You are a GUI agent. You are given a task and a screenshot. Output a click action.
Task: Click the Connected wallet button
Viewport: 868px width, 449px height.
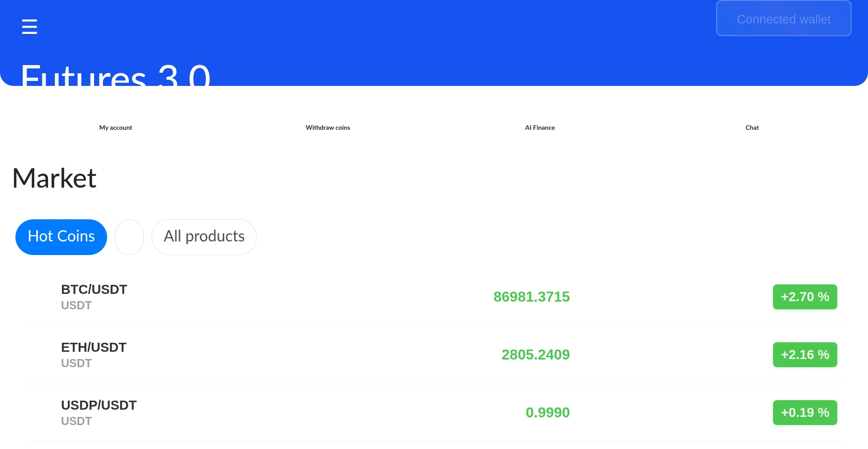click(783, 19)
